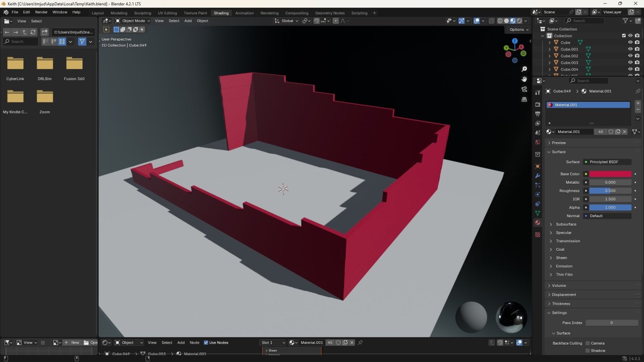Image resolution: width=644 pixels, height=362 pixels.
Task: Disable Cube.002 render camera icon
Action: [x=637, y=56]
